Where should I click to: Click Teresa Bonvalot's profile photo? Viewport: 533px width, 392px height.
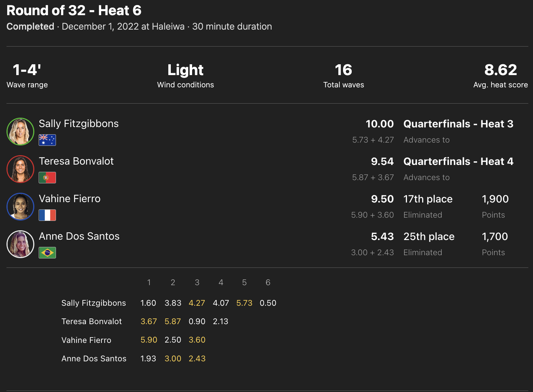click(x=20, y=169)
